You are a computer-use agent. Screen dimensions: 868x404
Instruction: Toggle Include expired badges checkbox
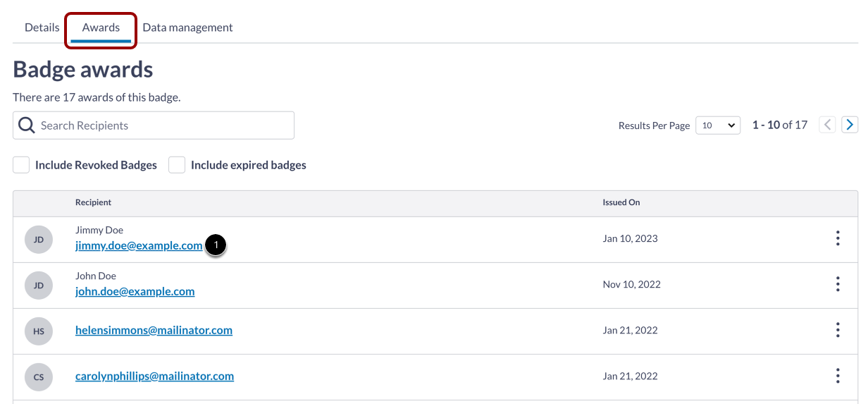[177, 165]
